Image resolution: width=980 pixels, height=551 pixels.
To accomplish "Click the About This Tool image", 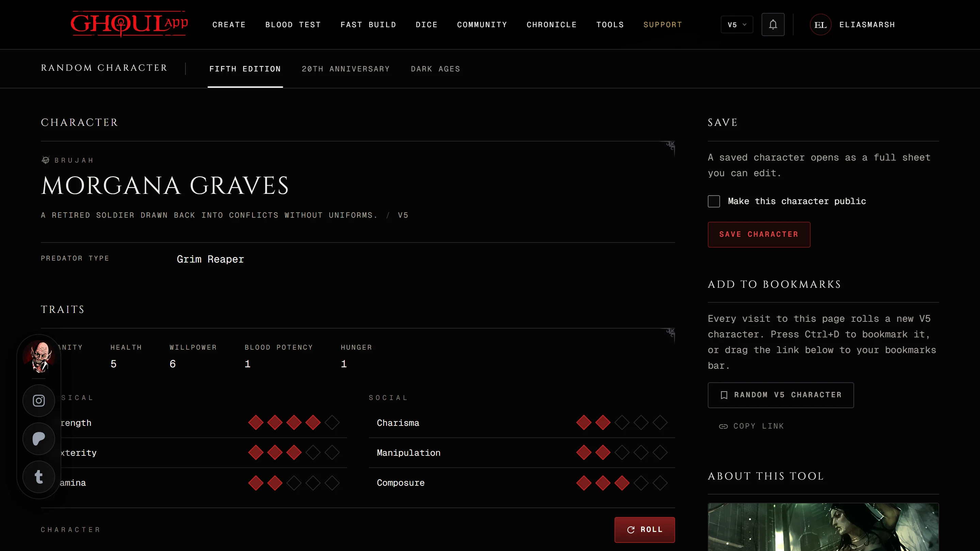I will click(x=823, y=527).
